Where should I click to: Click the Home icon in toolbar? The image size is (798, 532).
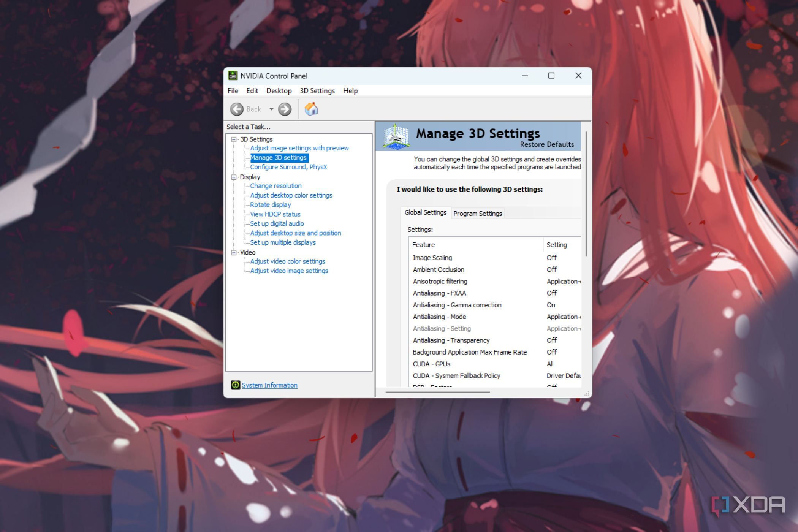point(311,109)
